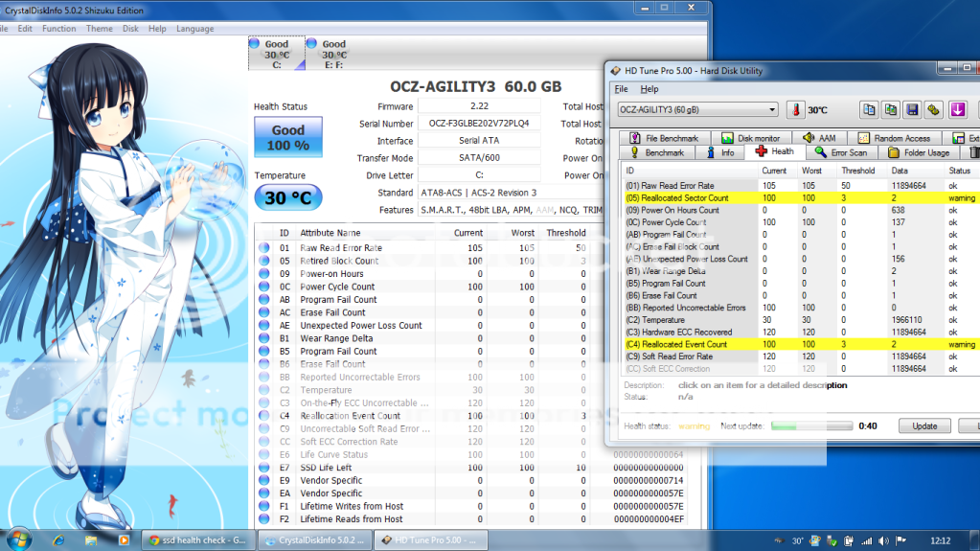The image size is (980, 551).
Task: Click the copy screenshot to clipboard icon
Action: 890,109
